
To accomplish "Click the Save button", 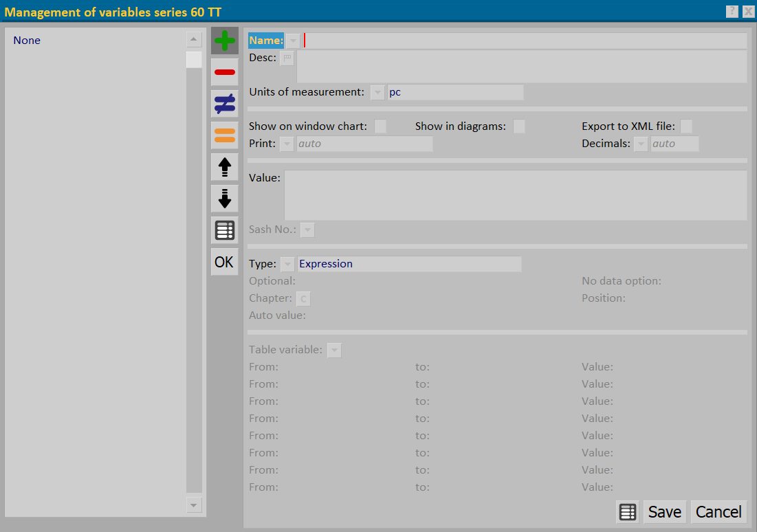I will click(x=665, y=512).
